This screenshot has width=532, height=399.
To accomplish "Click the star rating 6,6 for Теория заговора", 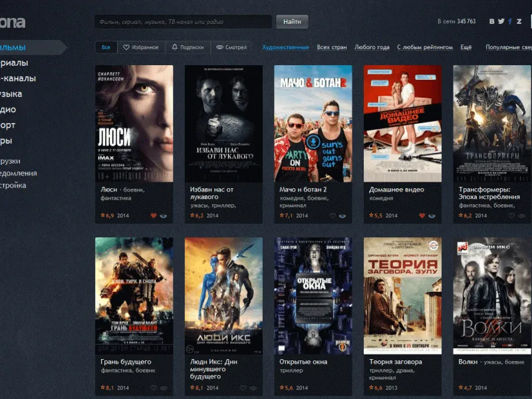I will tap(376, 388).
